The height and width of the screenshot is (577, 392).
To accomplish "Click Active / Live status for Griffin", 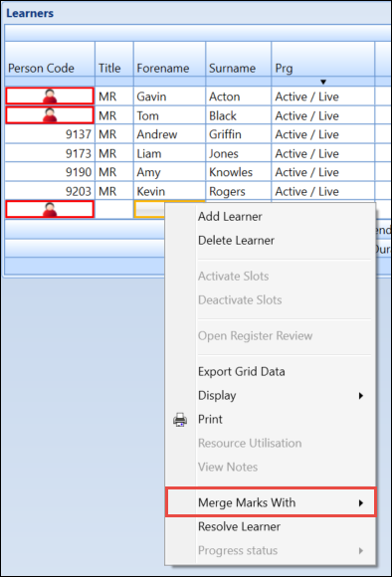I will point(307,134).
